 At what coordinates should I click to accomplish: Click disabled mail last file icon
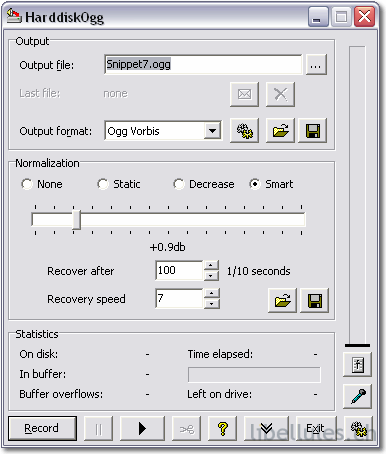click(244, 94)
